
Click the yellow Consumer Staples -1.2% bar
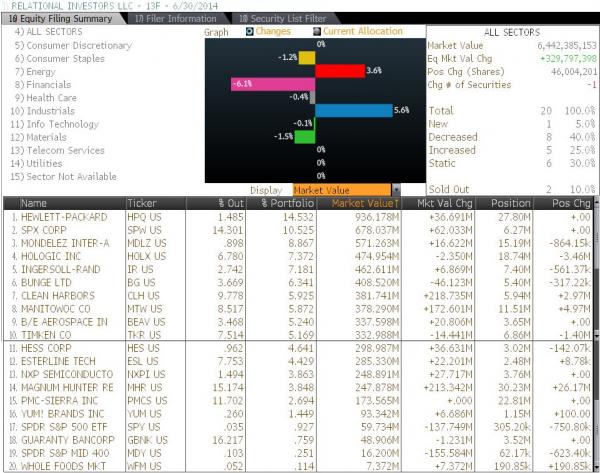[x=307, y=58]
